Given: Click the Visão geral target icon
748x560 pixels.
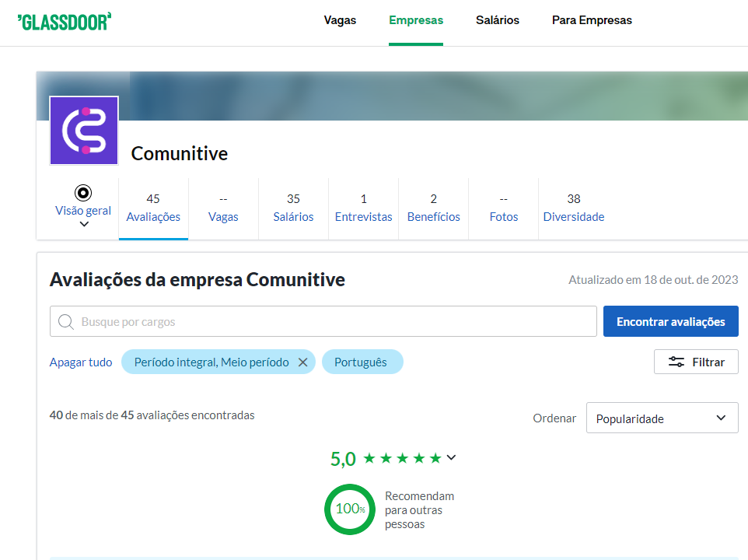Looking at the screenshot, I should (x=83, y=193).
